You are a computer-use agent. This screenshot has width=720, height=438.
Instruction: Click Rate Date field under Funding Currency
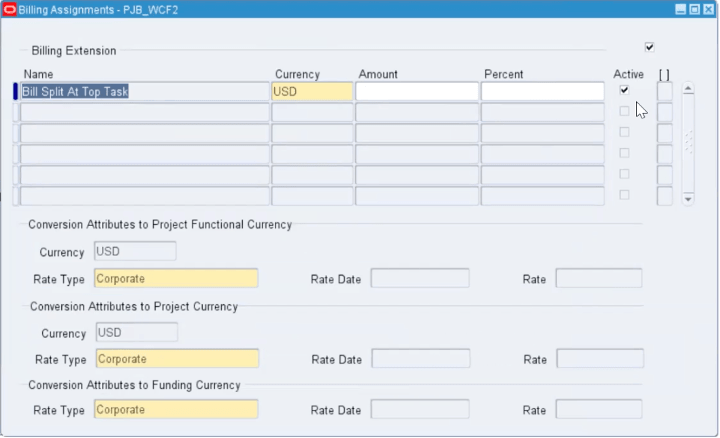point(420,410)
